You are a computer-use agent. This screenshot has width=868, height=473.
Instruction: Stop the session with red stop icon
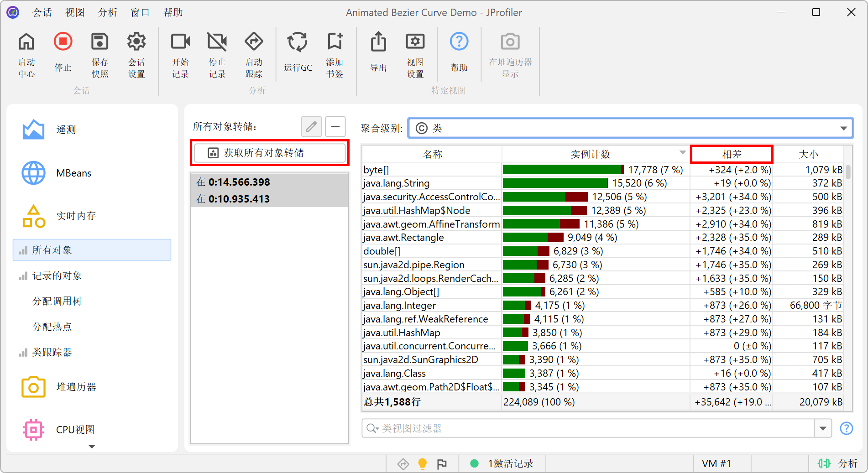[63, 42]
